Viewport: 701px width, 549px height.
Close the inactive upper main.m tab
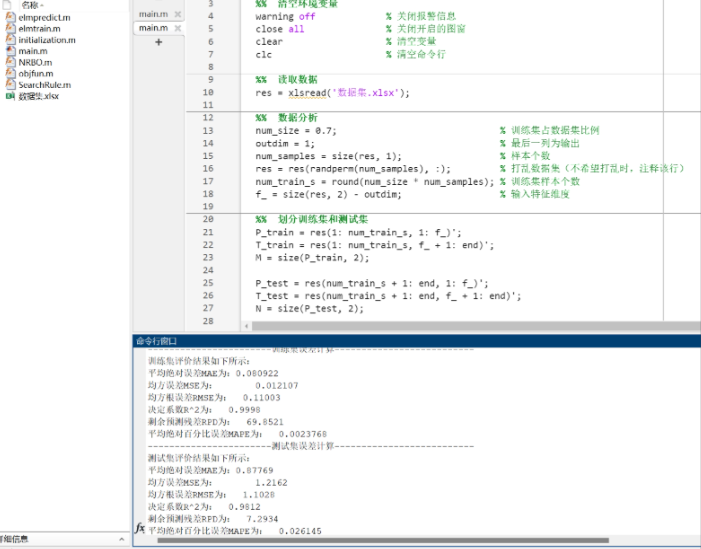click(x=177, y=14)
